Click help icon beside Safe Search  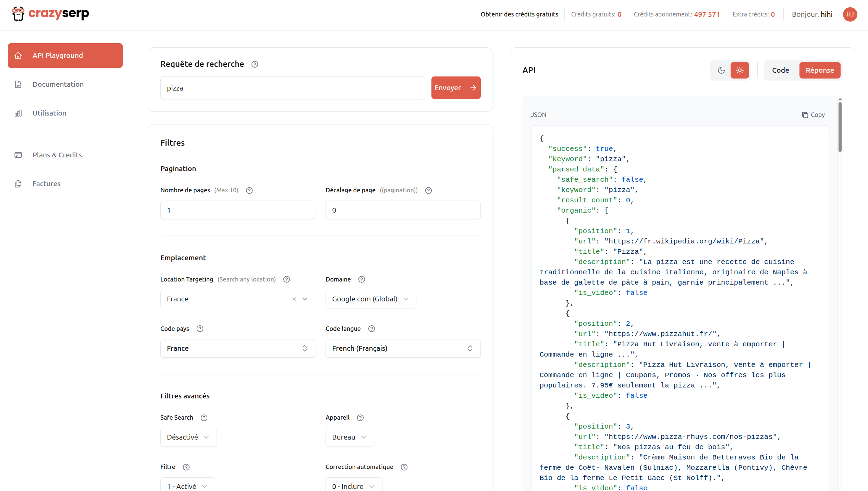point(204,418)
